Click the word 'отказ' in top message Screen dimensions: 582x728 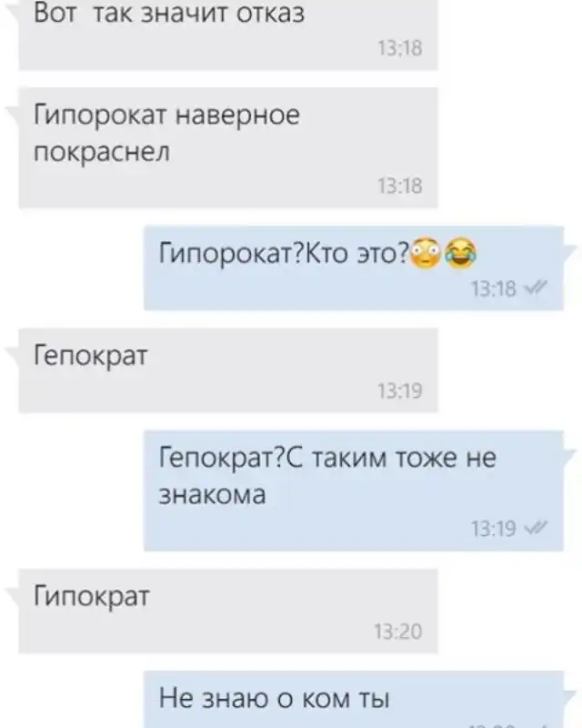[x=271, y=13]
